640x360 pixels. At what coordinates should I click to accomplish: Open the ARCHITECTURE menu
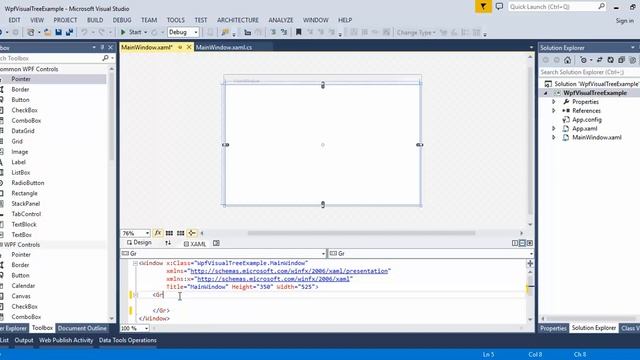(x=238, y=20)
